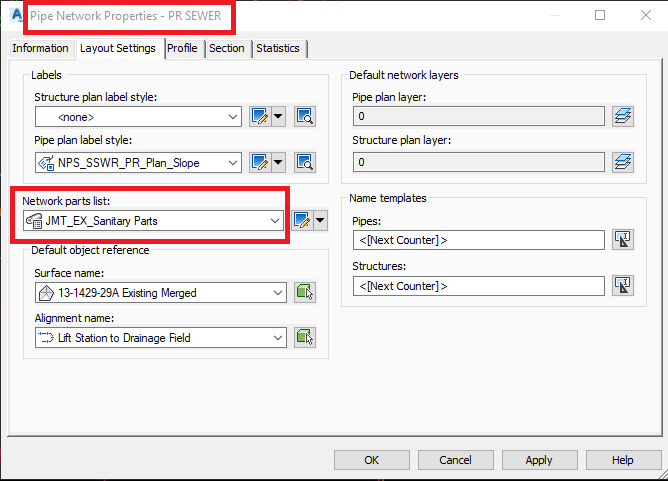The width and height of the screenshot is (668, 481).
Task: Open edit options arrow for Network parts list
Action: tap(320, 220)
